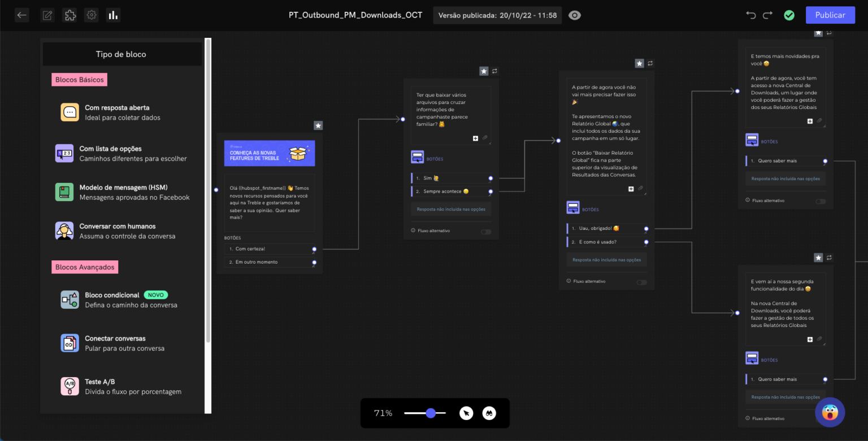This screenshot has height=441, width=868.
Task: Click the back arrow icon
Action: [22, 15]
